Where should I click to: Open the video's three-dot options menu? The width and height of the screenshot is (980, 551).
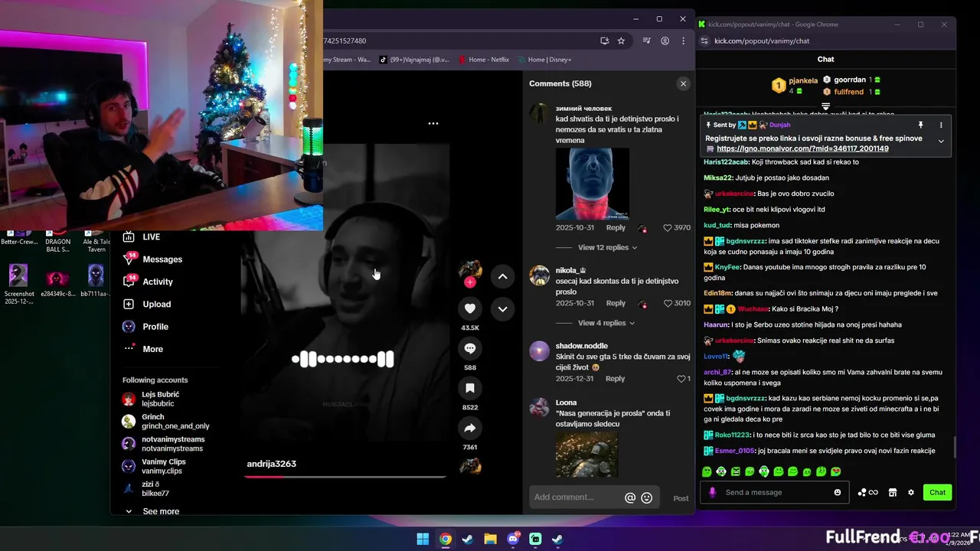(x=433, y=123)
